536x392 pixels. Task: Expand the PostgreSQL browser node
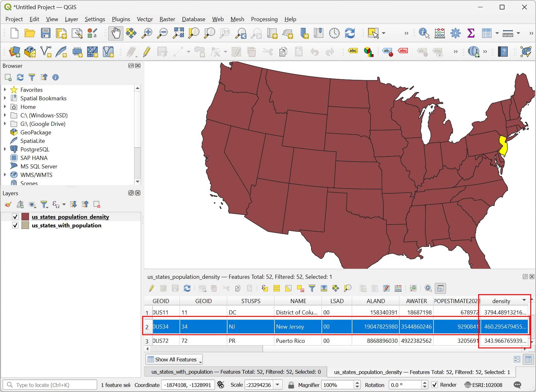coord(5,149)
